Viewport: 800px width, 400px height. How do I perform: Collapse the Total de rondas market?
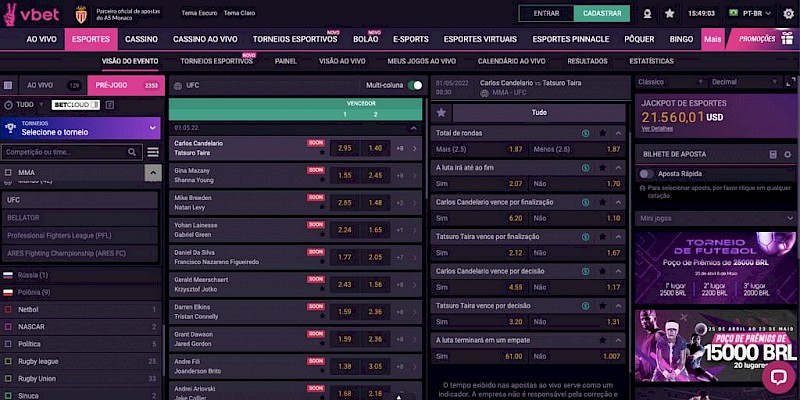619,133
